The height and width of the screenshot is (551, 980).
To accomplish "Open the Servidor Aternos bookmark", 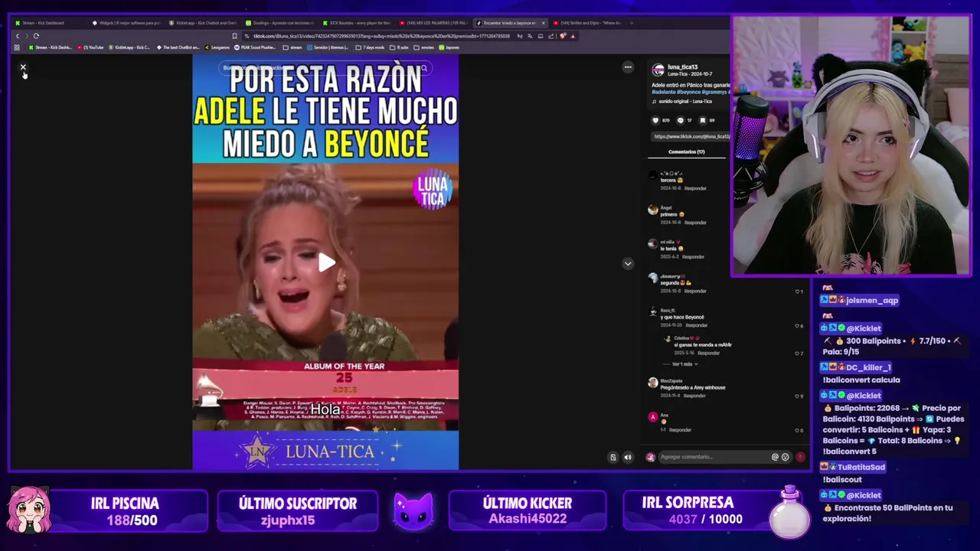I will tap(328, 47).
